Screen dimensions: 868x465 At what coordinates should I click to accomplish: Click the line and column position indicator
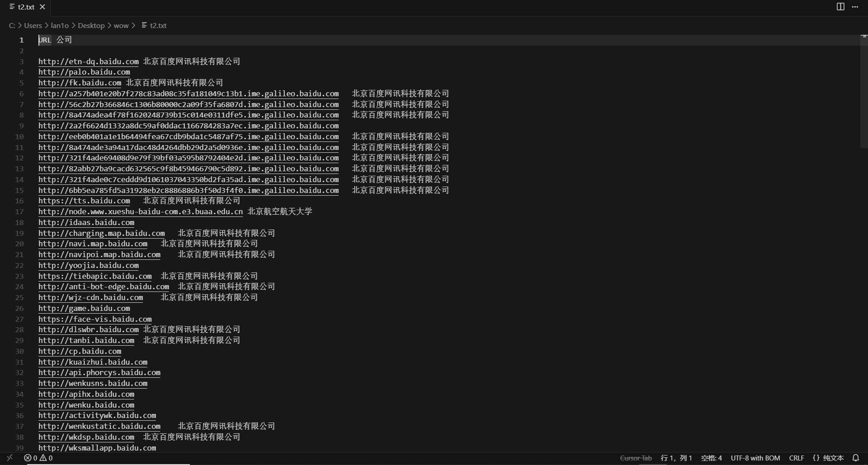pos(676,458)
